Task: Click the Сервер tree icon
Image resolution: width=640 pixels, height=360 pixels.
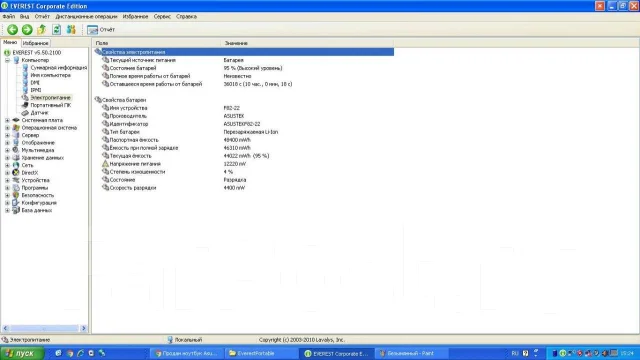Action: 16,135
